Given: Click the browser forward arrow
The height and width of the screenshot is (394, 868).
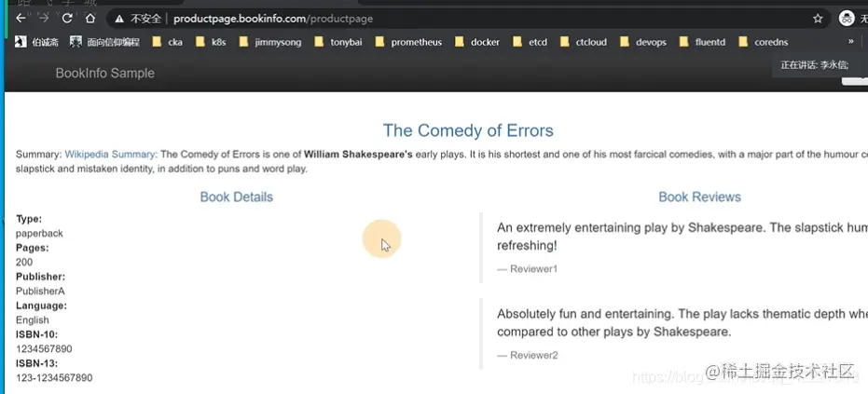Looking at the screenshot, I should click(44, 19).
